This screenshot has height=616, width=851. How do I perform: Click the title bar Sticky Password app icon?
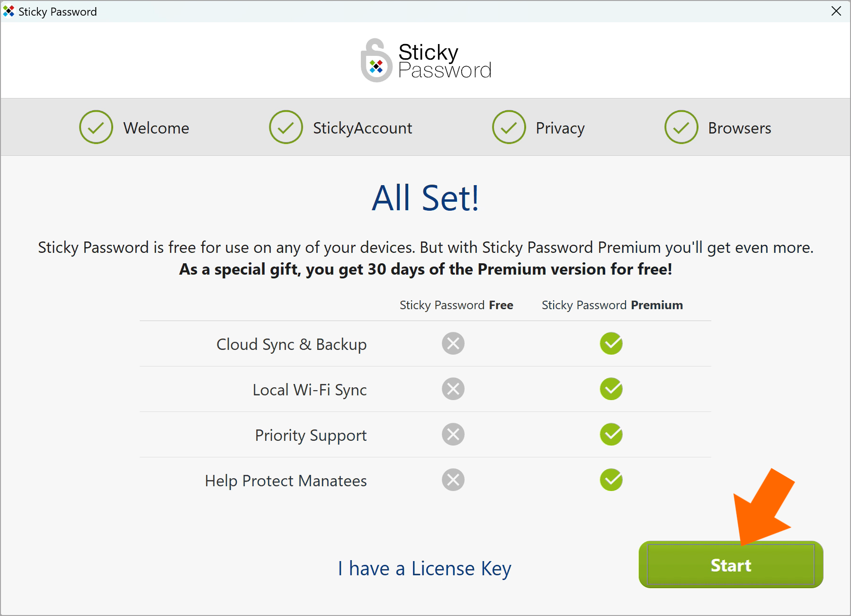point(9,11)
